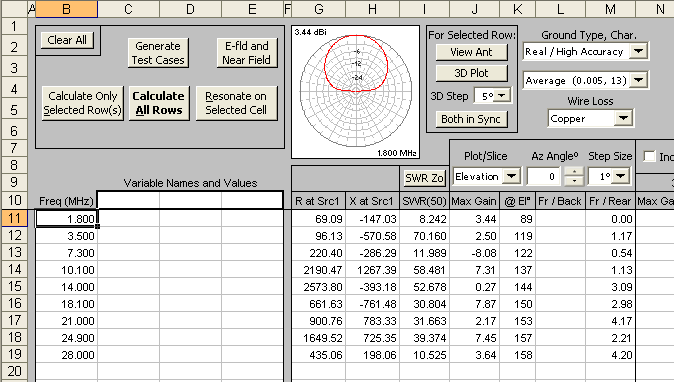674x382 pixels.
Task: Click Generate Test Cases button
Action: point(158,53)
